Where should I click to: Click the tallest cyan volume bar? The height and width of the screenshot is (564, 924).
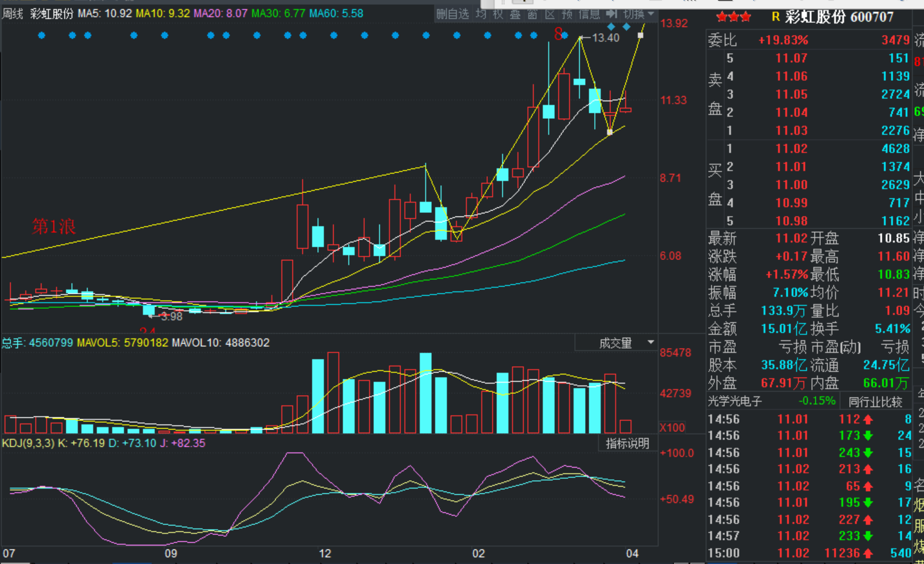[426, 393]
